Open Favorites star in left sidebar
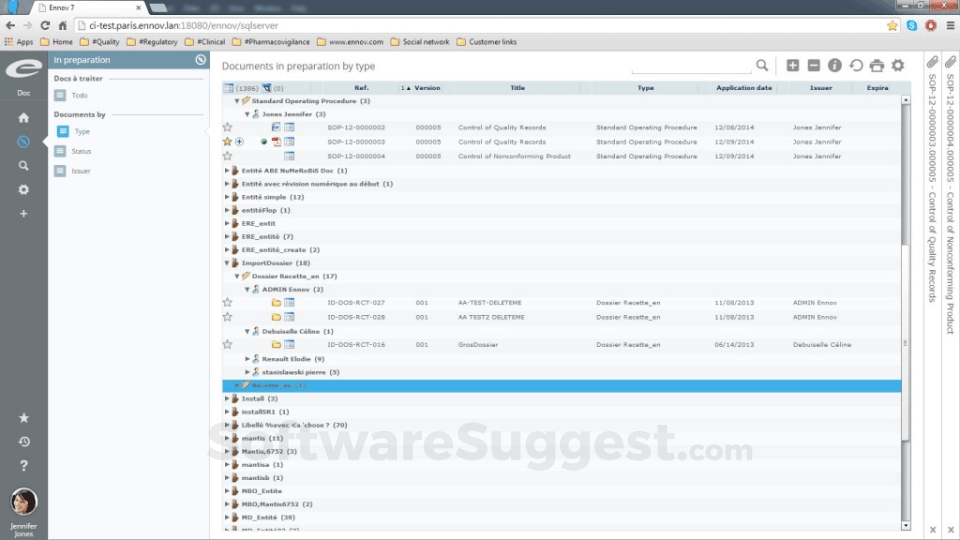 (23, 417)
